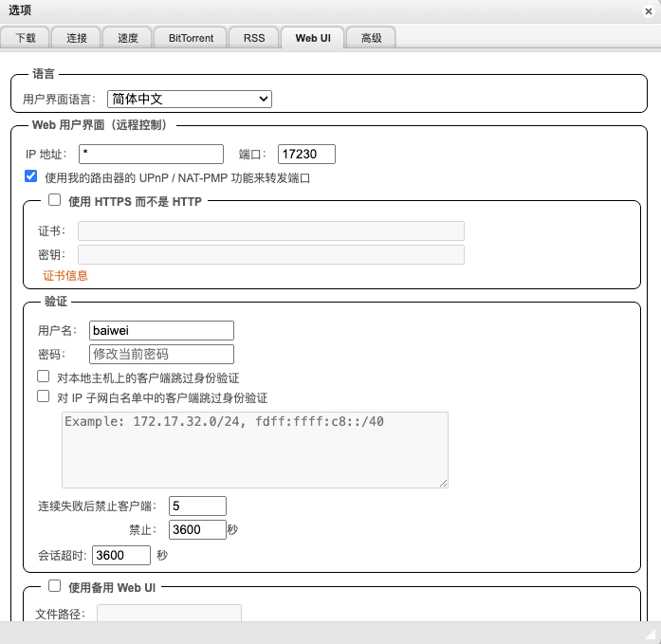Click the 使用备用 Web UI label

tap(112, 587)
